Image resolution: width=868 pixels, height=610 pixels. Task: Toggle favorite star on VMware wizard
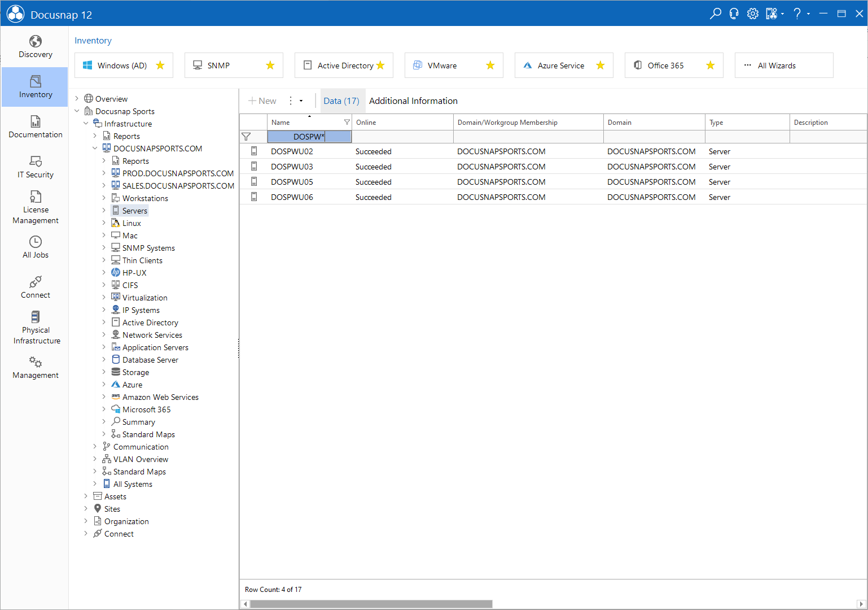point(490,66)
